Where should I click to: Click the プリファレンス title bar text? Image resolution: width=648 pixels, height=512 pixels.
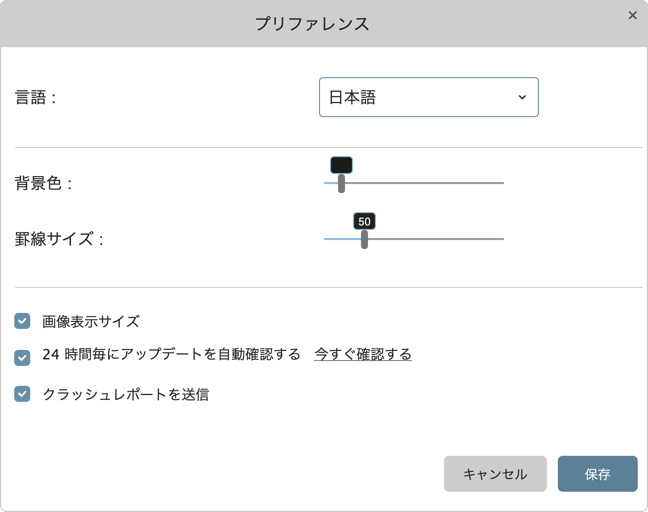(x=312, y=24)
